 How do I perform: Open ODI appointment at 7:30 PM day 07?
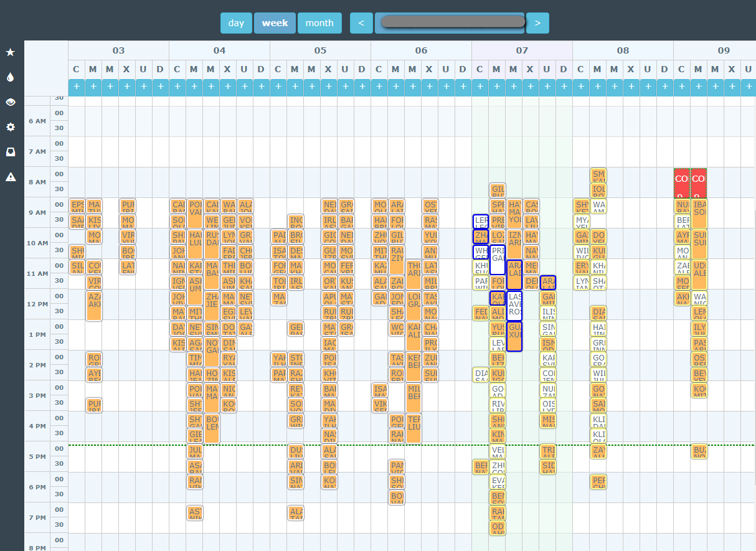pyautogui.click(x=498, y=527)
